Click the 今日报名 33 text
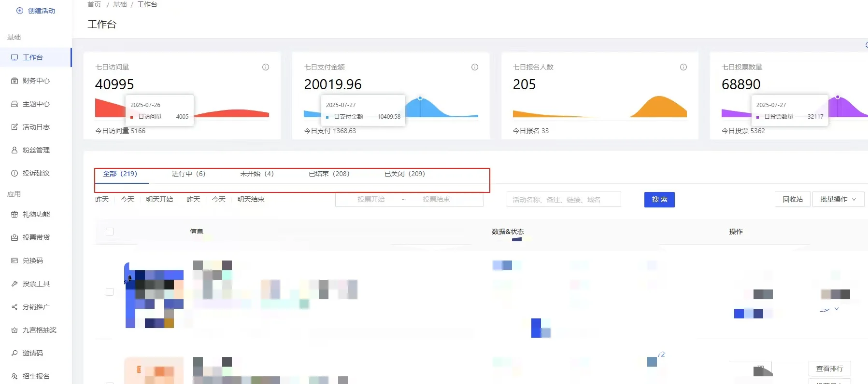Screen dimensions: 868x384 (x=531, y=131)
